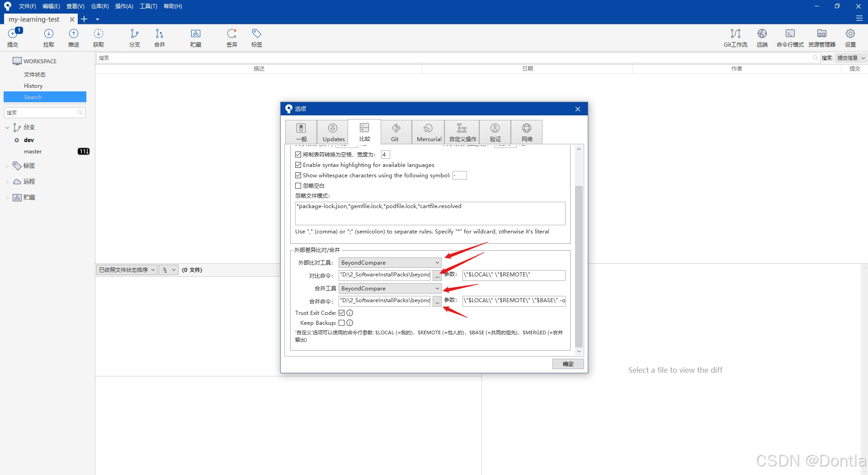Open 资源管理器 from the toolbar
868x475 pixels.
(x=822, y=38)
